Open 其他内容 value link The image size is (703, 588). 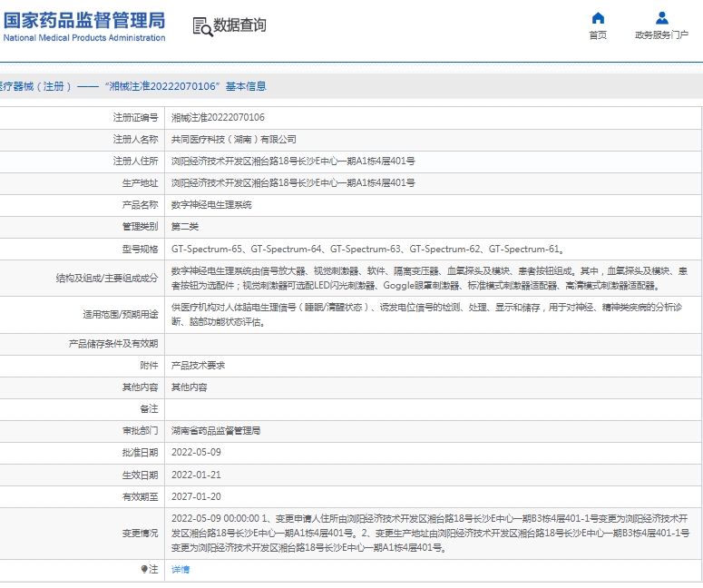coord(190,387)
